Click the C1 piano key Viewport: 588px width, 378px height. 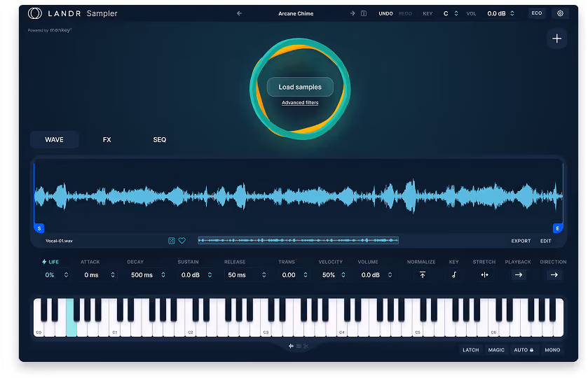coord(115,328)
